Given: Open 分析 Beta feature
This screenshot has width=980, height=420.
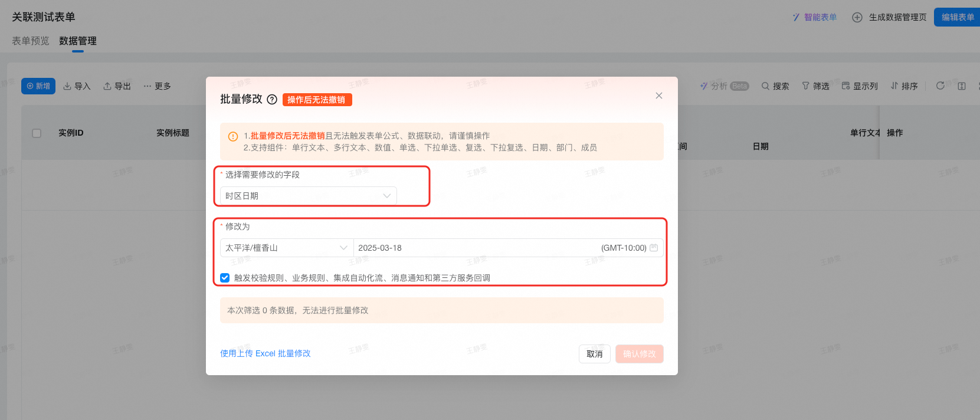Looking at the screenshot, I should pos(724,86).
